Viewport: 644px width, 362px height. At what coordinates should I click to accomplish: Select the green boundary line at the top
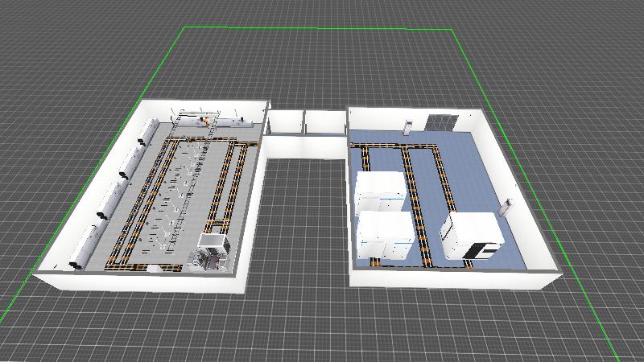[322, 28]
